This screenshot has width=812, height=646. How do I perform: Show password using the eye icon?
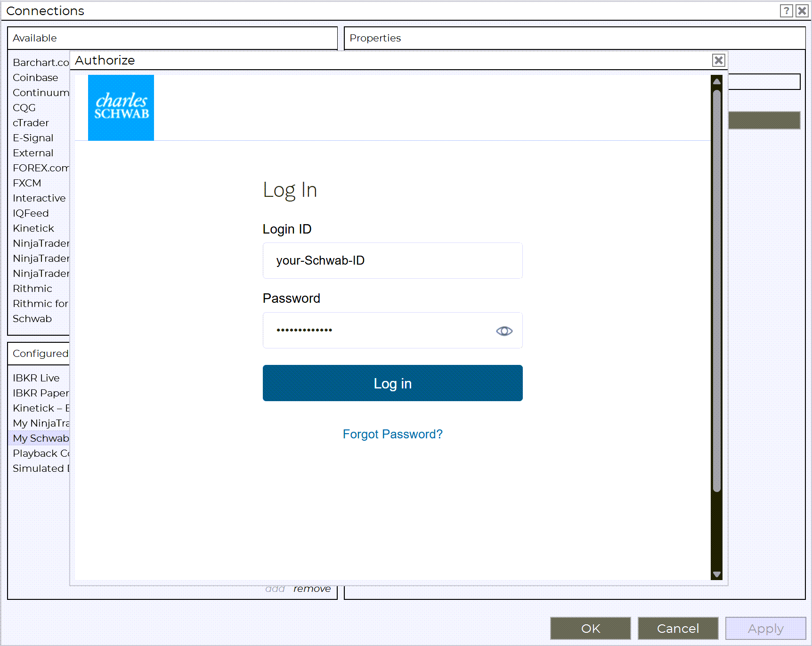pos(504,331)
